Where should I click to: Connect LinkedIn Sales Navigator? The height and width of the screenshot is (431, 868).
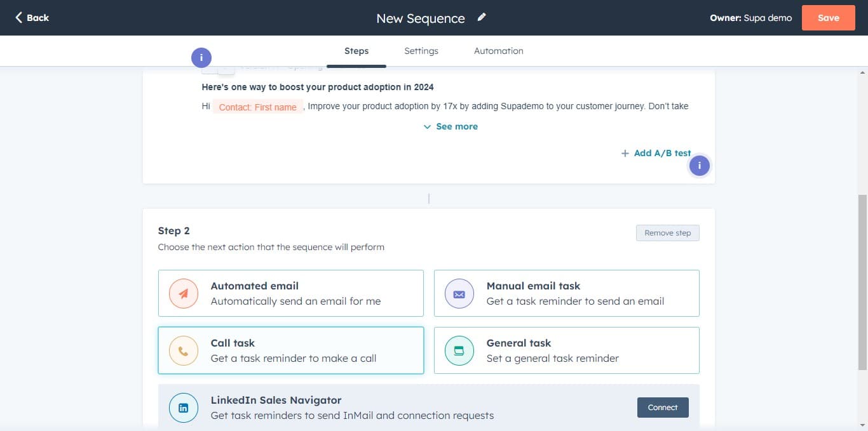click(663, 408)
